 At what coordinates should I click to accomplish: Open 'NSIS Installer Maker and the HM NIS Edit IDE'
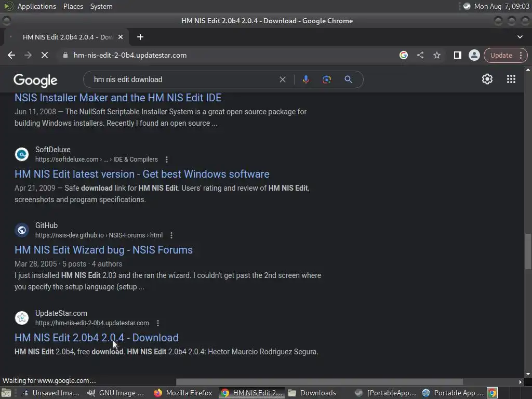point(118,98)
